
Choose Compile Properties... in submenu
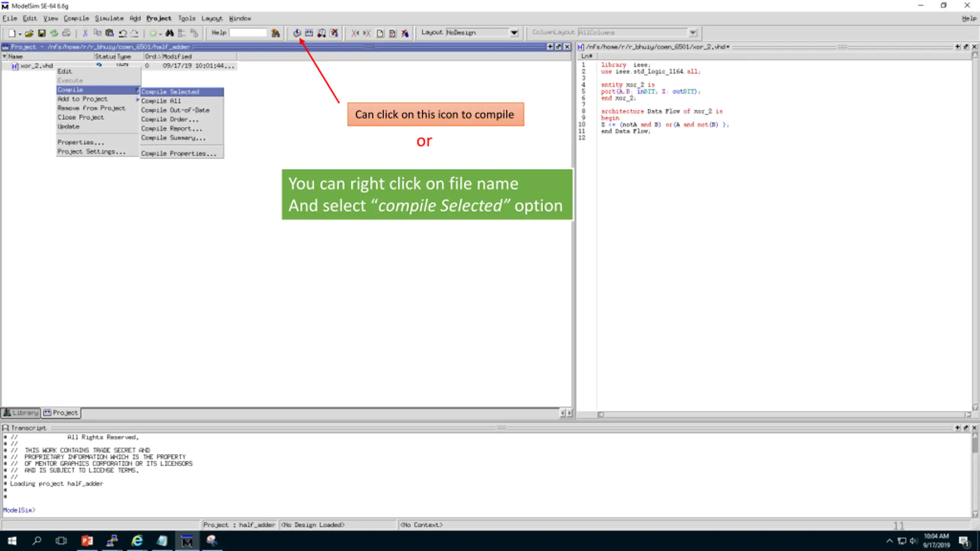click(182, 153)
